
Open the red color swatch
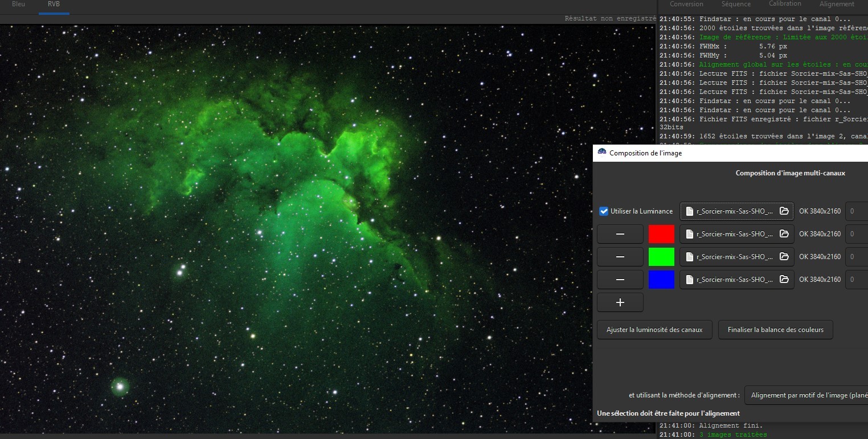(x=661, y=234)
